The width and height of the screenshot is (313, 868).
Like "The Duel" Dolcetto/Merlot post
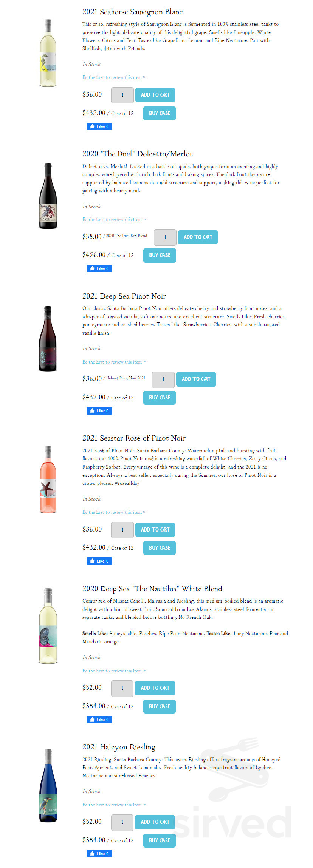99,268
